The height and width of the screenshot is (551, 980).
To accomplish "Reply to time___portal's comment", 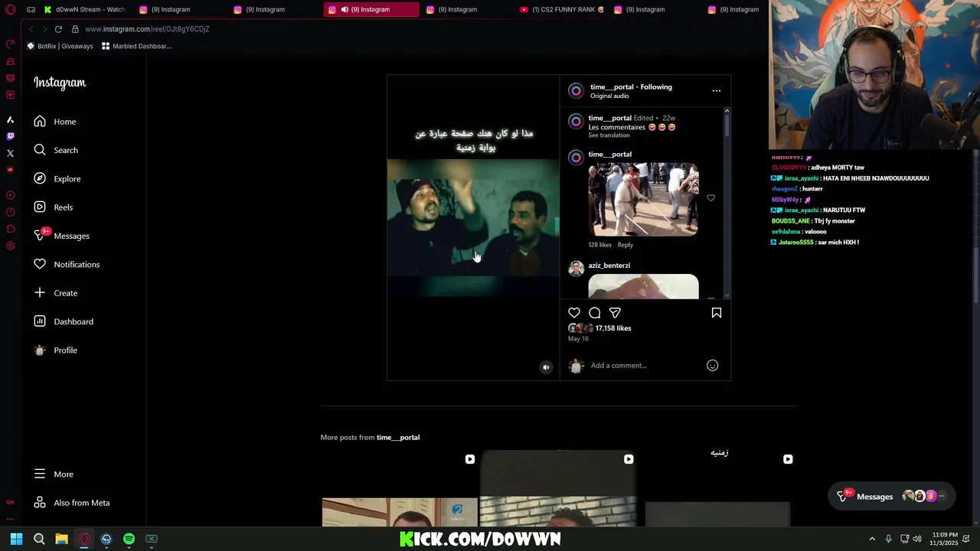I will 626,245.
